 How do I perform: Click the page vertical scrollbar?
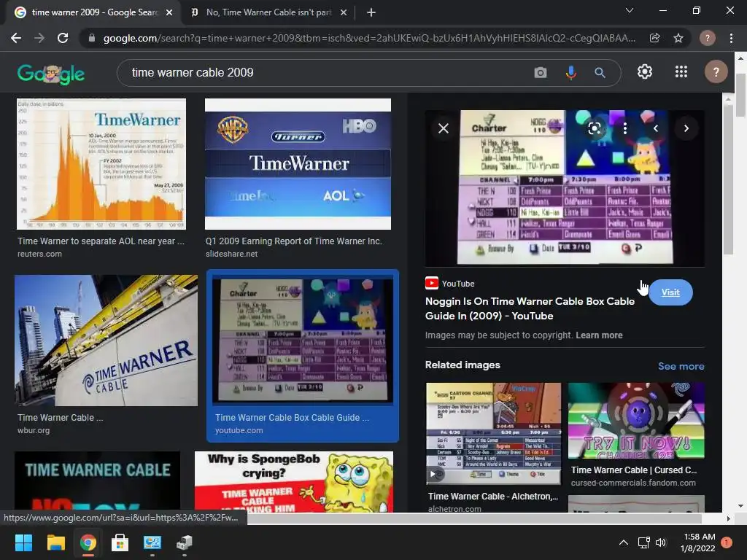click(x=741, y=96)
